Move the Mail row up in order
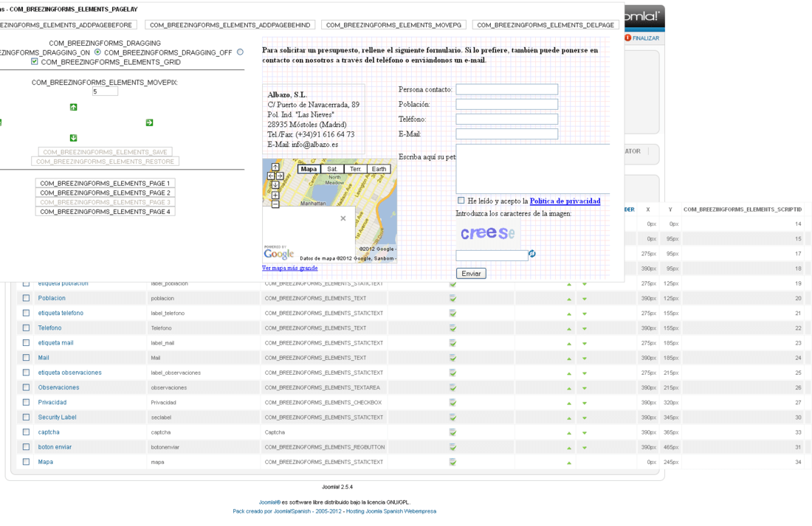Viewport: 812px width, 526px height. coord(569,359)
